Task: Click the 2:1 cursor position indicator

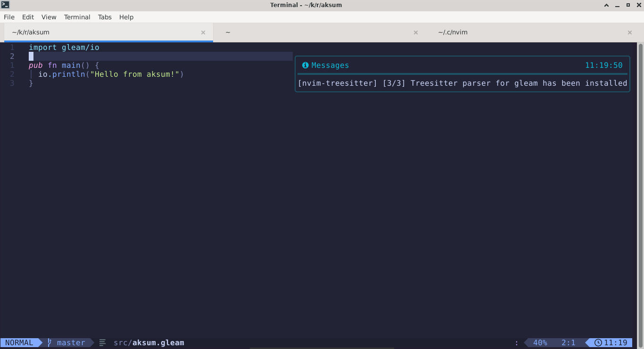Action: pos(569,342)
